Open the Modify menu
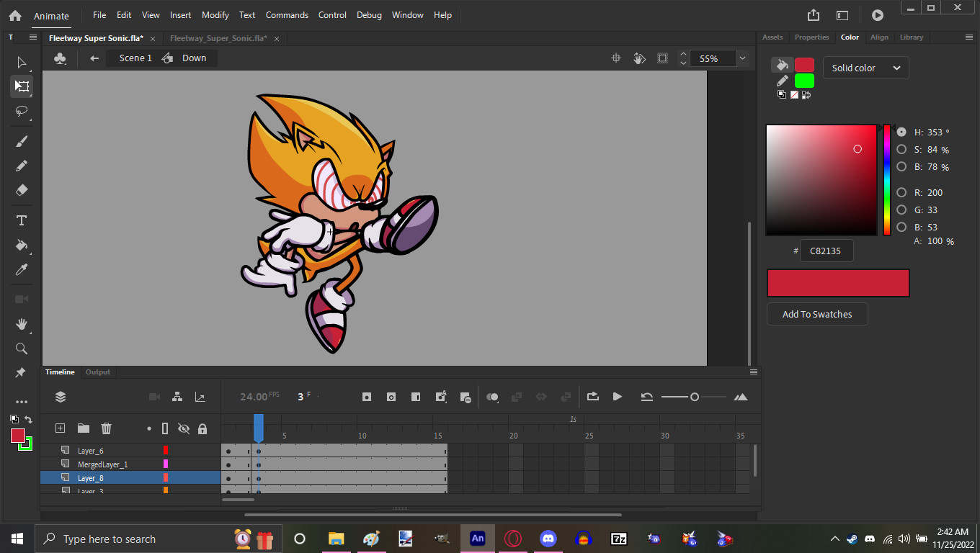The image size is (980, 553). click(x=215, y=15)
